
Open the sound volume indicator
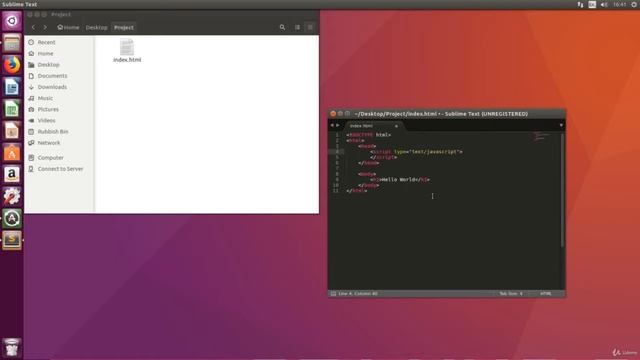[604, 4]
